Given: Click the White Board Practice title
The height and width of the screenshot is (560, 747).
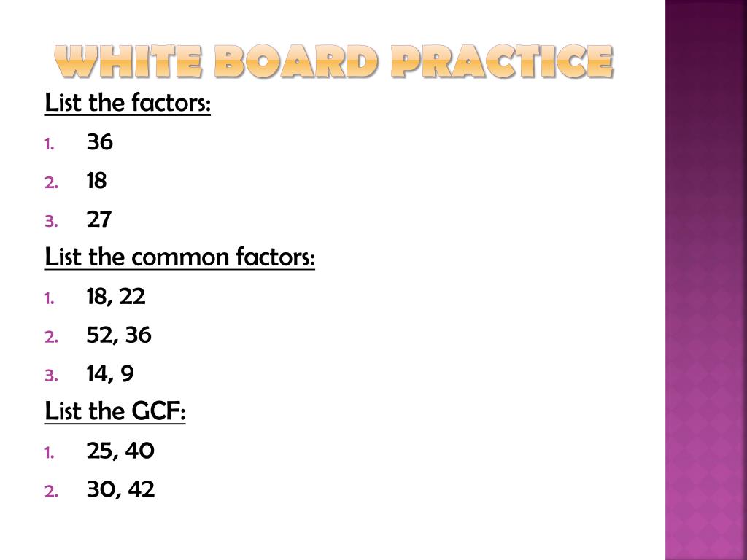Looking at the screenshot, I should point(333,61).
